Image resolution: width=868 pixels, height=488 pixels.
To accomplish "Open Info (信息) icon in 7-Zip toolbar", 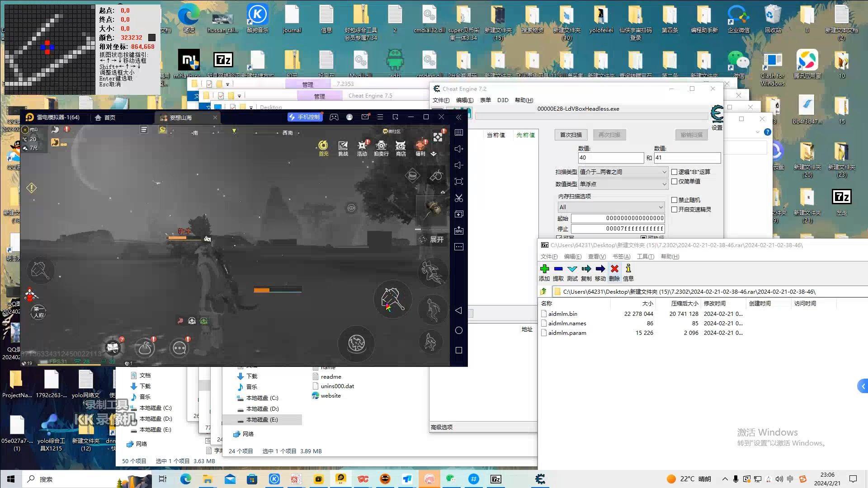I will pyautogui.click(x=628, y=269).
